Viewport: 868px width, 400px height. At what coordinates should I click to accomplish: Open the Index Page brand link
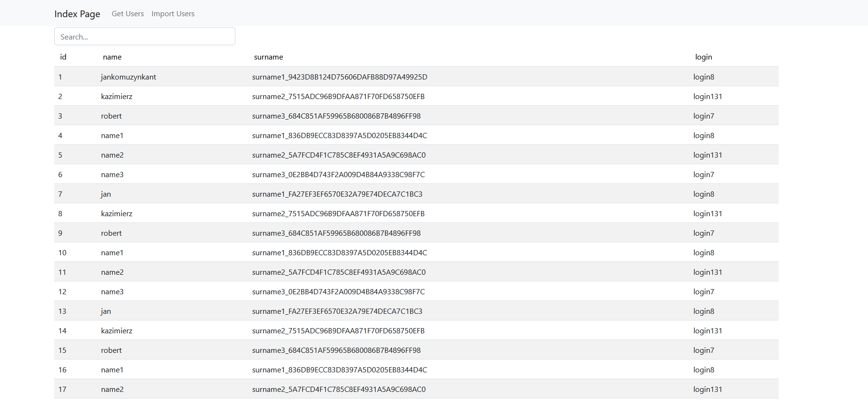click(x=77, y=14)
